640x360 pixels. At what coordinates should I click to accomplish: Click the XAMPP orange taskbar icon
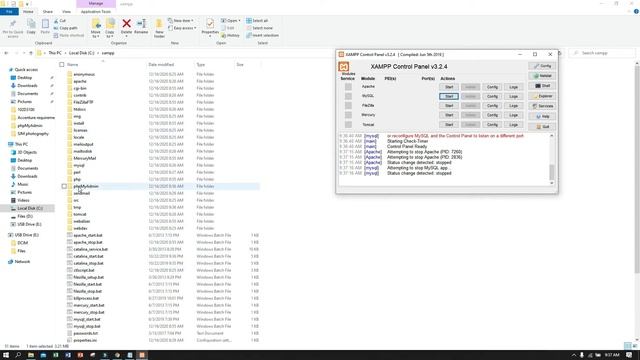click(x=142, y=355)
